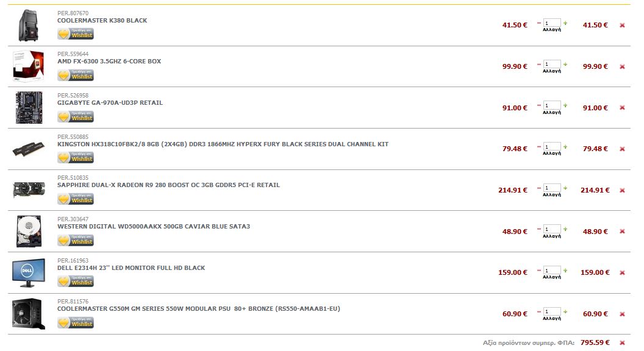644x351 pixels.
Task: Remove WESTERN DIGITAL 500GB drive from cart
Action: click(x=622, y=232)
